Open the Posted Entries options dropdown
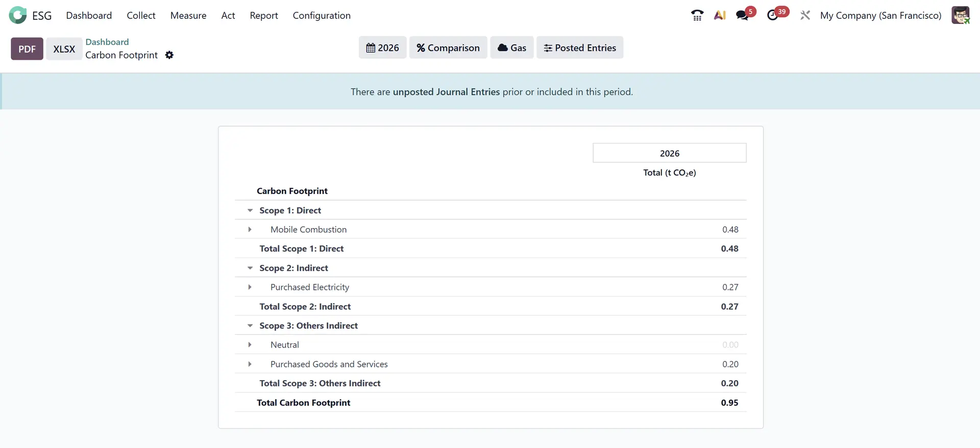This screenshot has width=980, height=448. click(579, 47)
